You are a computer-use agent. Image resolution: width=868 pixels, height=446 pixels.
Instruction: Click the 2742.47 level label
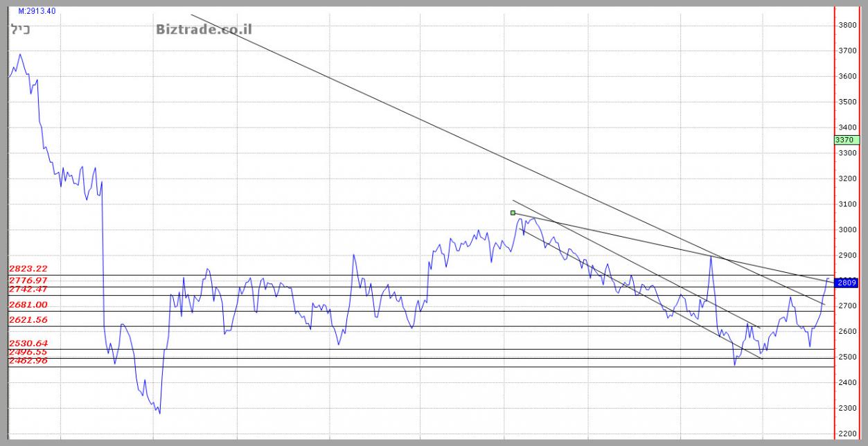[28, 289]
